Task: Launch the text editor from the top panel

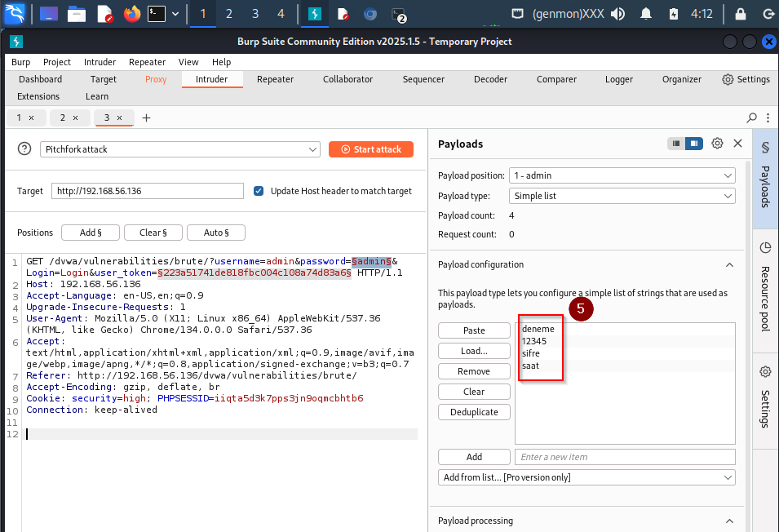Action: click(105, 14)
